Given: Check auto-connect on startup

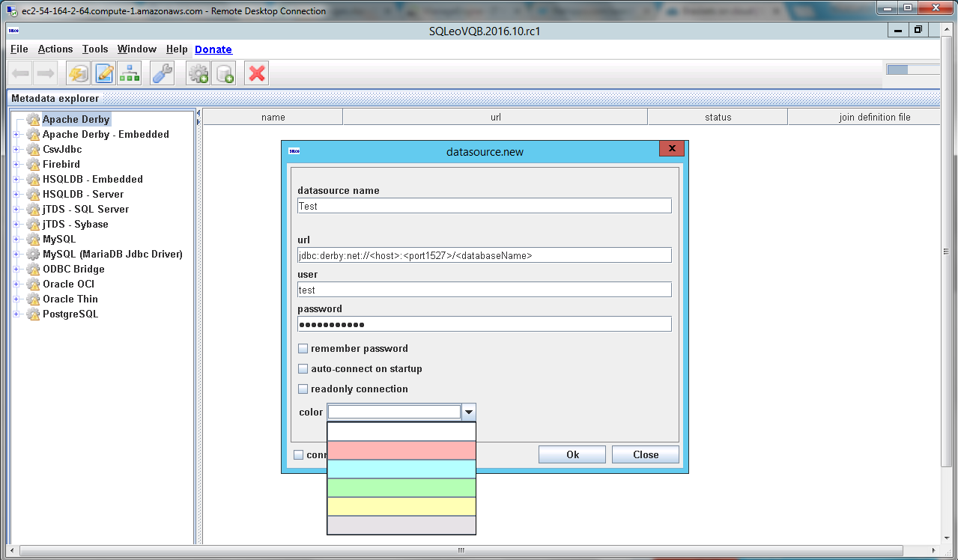Looking at the screenshot, I should point(303,369).
